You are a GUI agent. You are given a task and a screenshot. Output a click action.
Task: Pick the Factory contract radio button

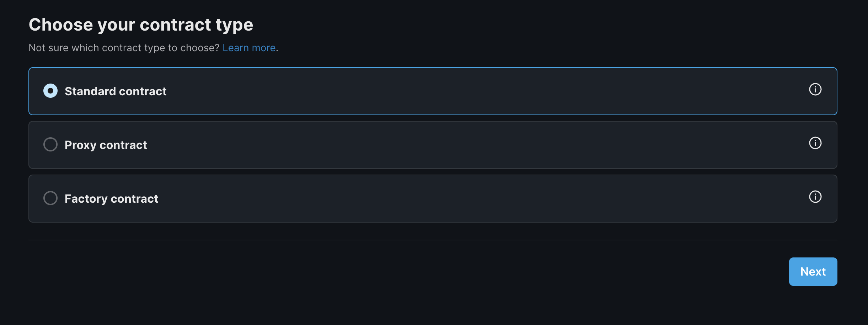(50, 198)
